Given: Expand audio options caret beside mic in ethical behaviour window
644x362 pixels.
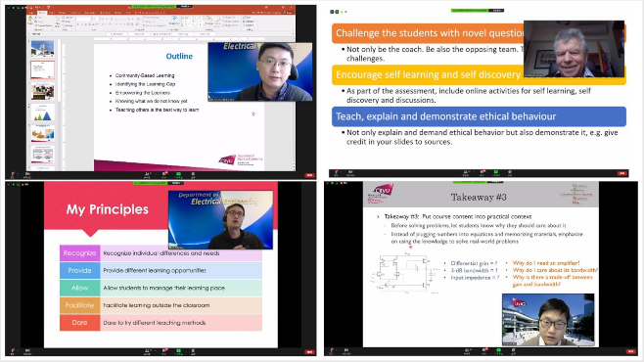Looking at the screenshot, I should point(342,171).
